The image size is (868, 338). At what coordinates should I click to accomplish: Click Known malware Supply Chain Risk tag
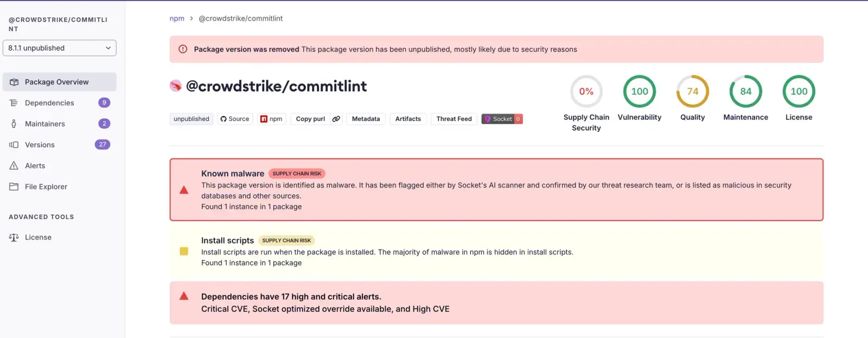(x=297, y=174)
